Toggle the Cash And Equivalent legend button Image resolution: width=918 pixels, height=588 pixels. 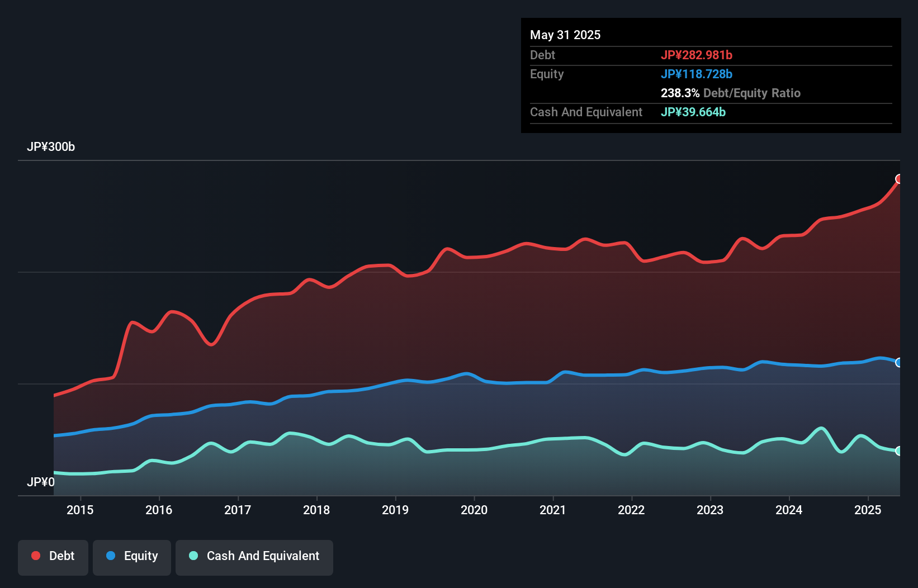tap(254, 557)
